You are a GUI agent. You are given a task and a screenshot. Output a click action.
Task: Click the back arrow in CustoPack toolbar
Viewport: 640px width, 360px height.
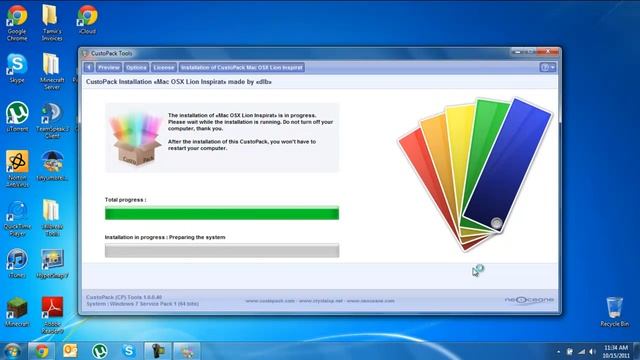coord(89,67)
